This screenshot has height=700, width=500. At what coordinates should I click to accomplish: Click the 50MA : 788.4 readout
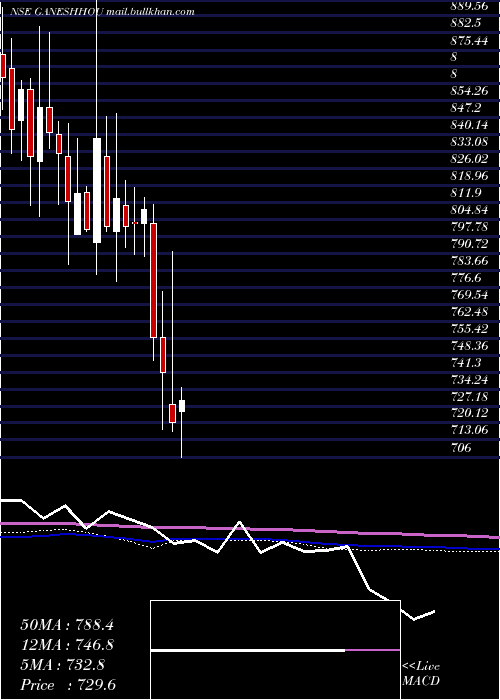pos(67,625)
